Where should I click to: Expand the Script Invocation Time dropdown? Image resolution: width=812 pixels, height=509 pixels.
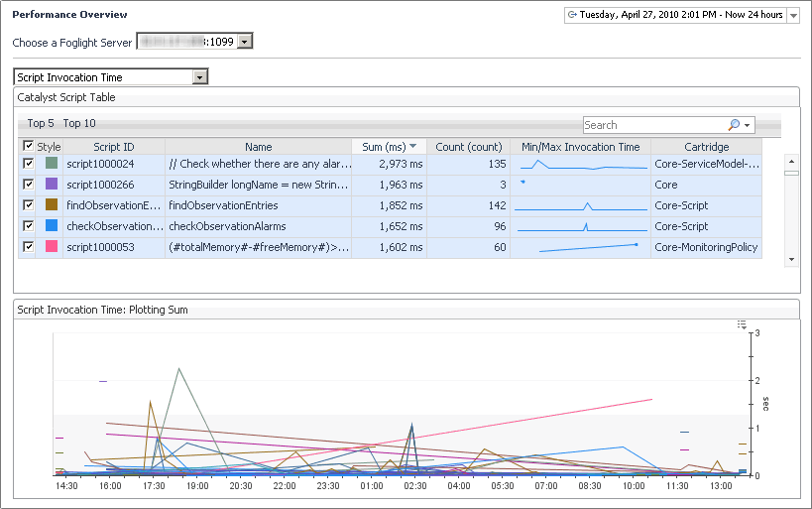(200, 76)
